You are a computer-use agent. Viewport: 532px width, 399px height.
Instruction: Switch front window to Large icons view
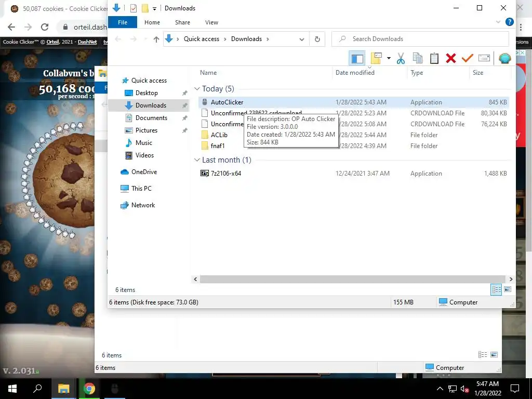click(508, 290)
